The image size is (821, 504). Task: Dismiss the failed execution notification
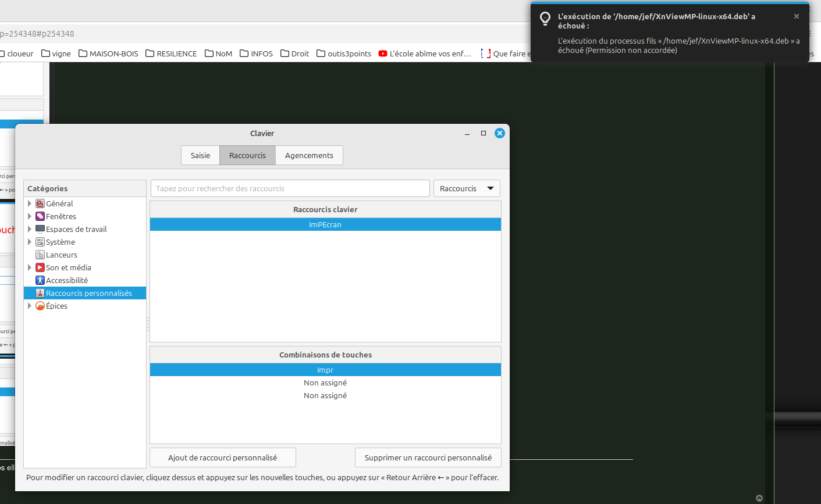click(797, 16)
